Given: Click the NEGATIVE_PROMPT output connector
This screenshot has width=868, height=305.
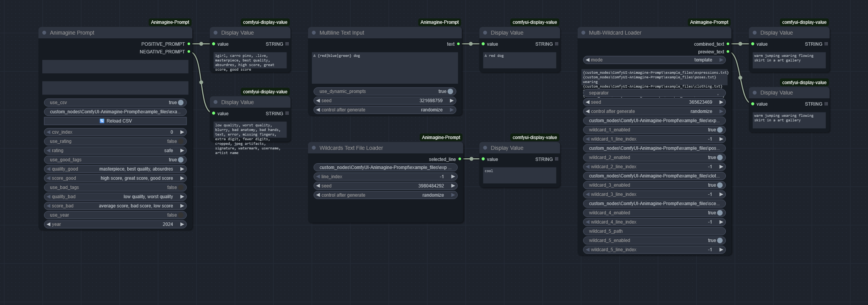Looking at the screenshot, I should [189, 51].
